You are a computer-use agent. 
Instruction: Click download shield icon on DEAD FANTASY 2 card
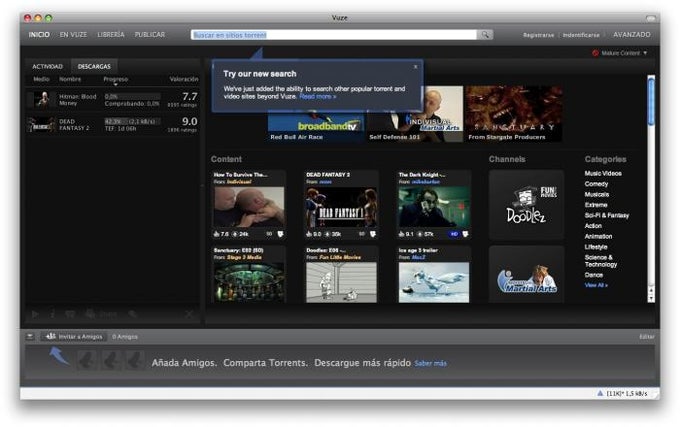click(373, 234)
